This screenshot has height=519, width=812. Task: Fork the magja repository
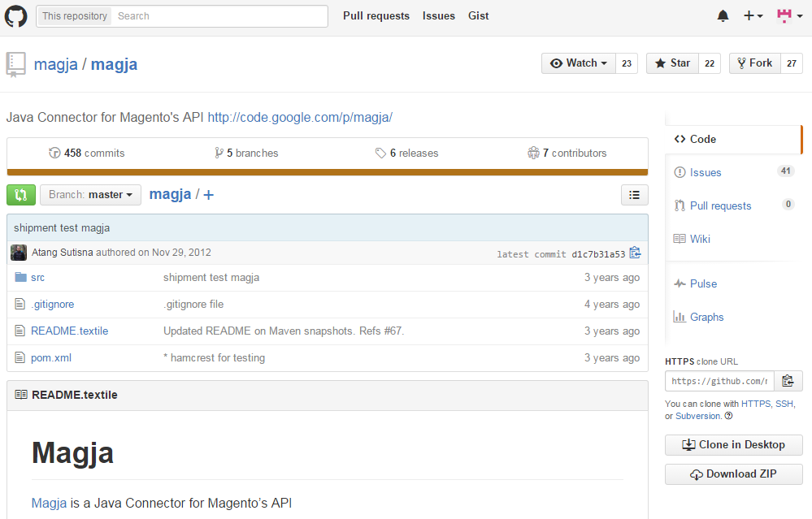(x=754, y=63)
